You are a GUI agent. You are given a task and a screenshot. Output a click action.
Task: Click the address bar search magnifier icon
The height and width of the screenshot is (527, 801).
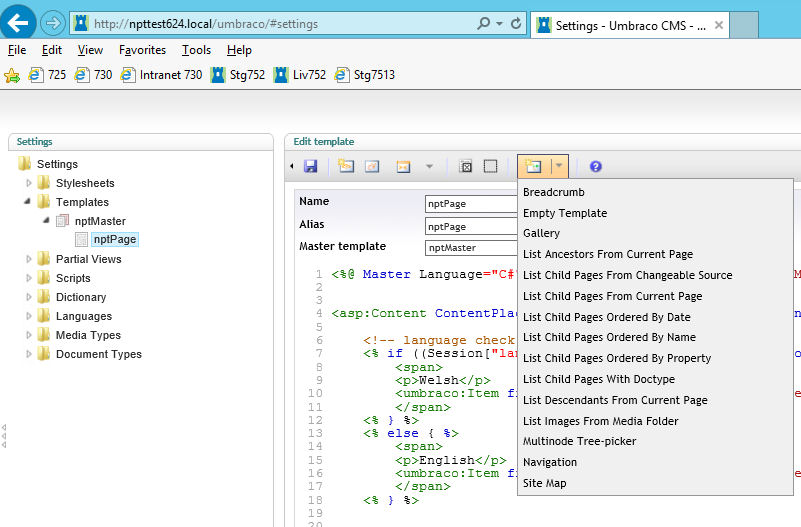[483, 23]
